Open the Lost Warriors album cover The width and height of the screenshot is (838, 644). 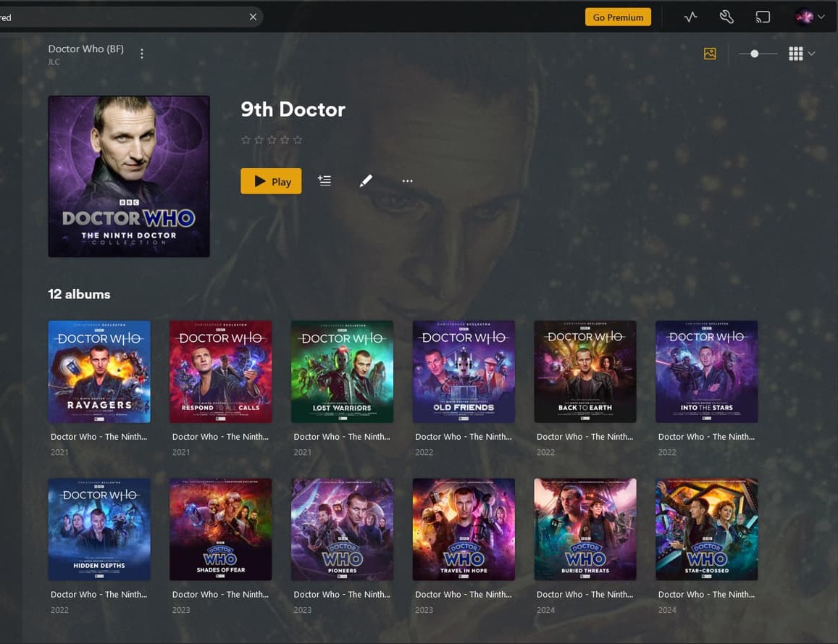pyautogui.click(x=342, y=372)
